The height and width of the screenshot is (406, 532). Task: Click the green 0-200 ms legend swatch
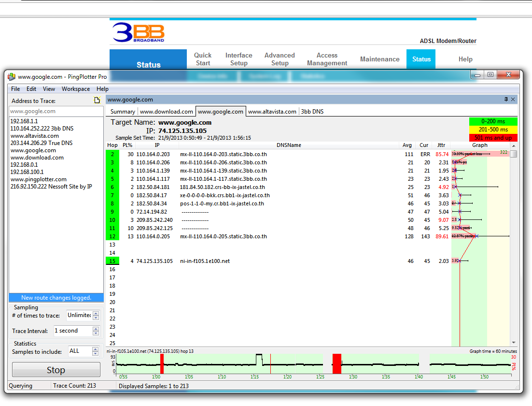click(x=493, y=121)
